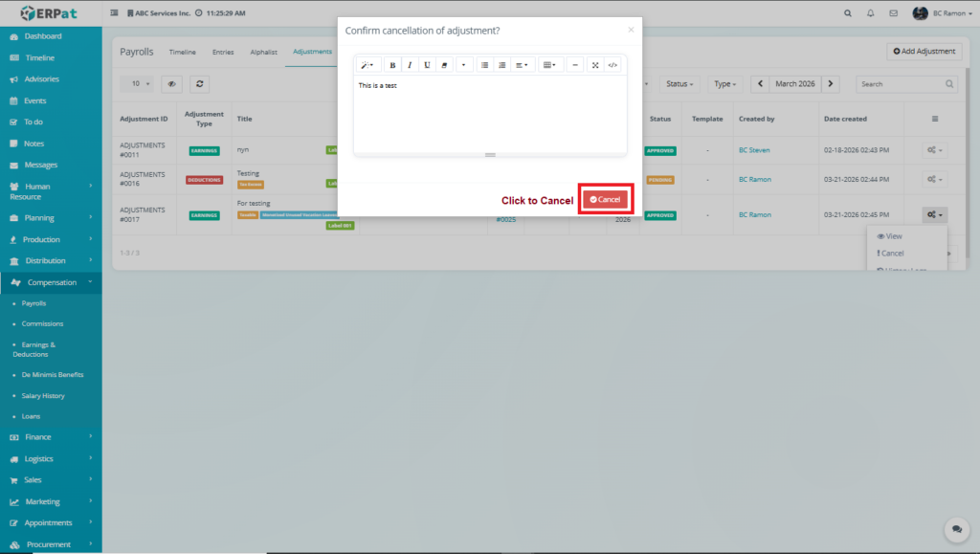
Task: Expand the Distribution sidebar menu
Action: (51, 260)
